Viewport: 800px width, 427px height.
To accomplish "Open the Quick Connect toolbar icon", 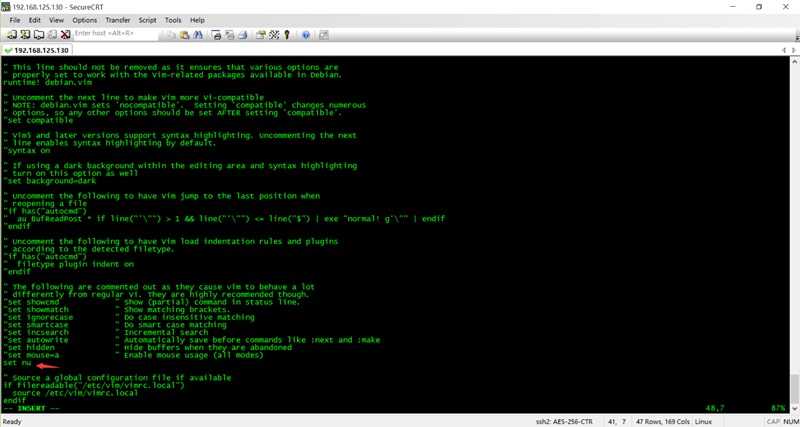I will pyautogui.click(x=24, y=35).
